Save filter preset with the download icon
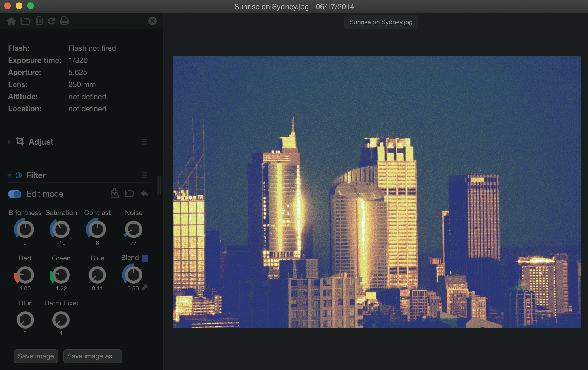The width and height of the screenshot is (588, 370). click(x=115, y=193)
